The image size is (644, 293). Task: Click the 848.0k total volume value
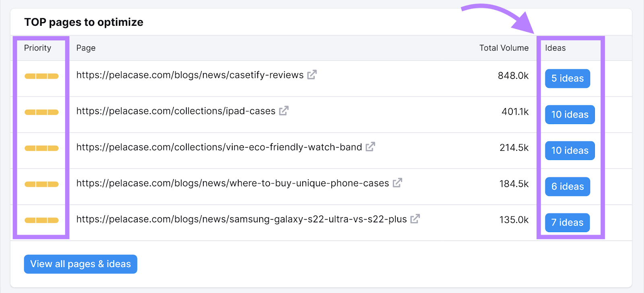pos(513,76)
